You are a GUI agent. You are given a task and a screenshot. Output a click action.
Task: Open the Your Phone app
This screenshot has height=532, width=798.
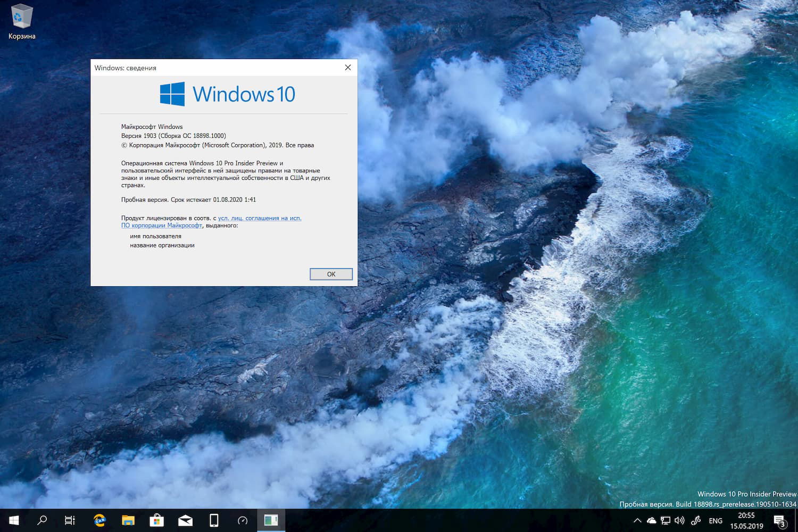coord(214,520)
